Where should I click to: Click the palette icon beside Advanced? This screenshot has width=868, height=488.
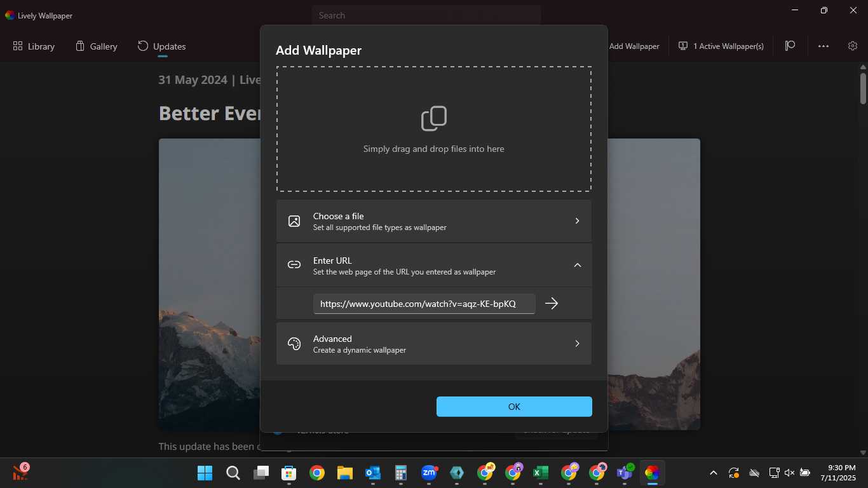pyautogui.click(x=294, y=344)
